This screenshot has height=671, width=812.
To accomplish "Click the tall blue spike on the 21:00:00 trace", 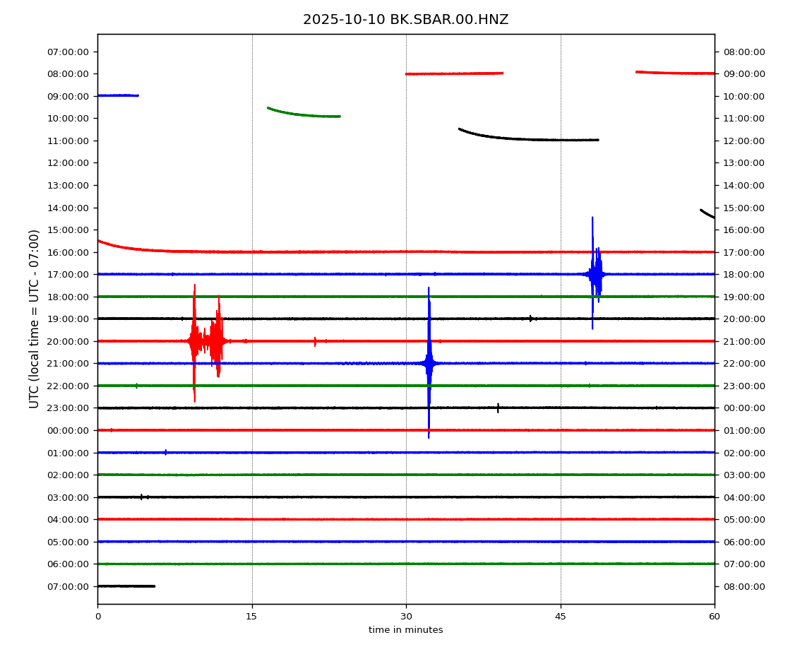I will click(x=429, y=363).
